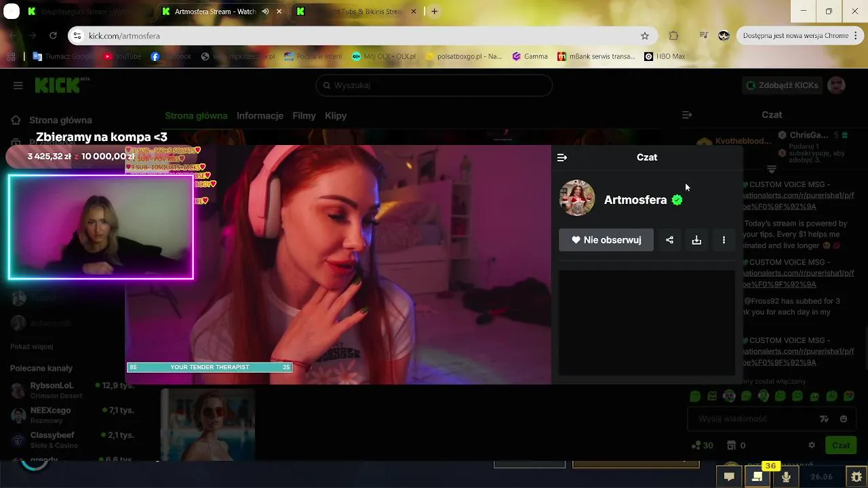Select the Strona główna channel tab
Screen dimensions: 868x488
coord(196,116)
